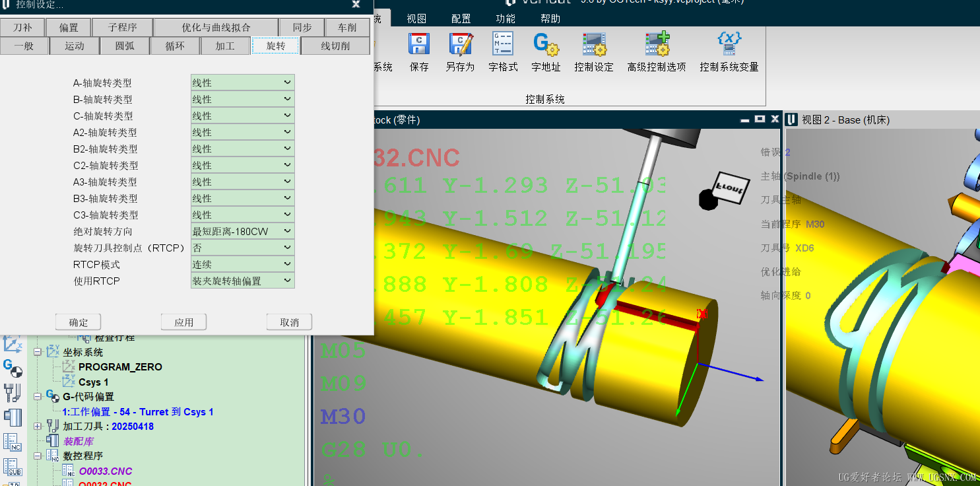The height and width of the screenshot is (486, 980).
Task: Click the 保存 save icon in ribbon
Action: (419, 44)
